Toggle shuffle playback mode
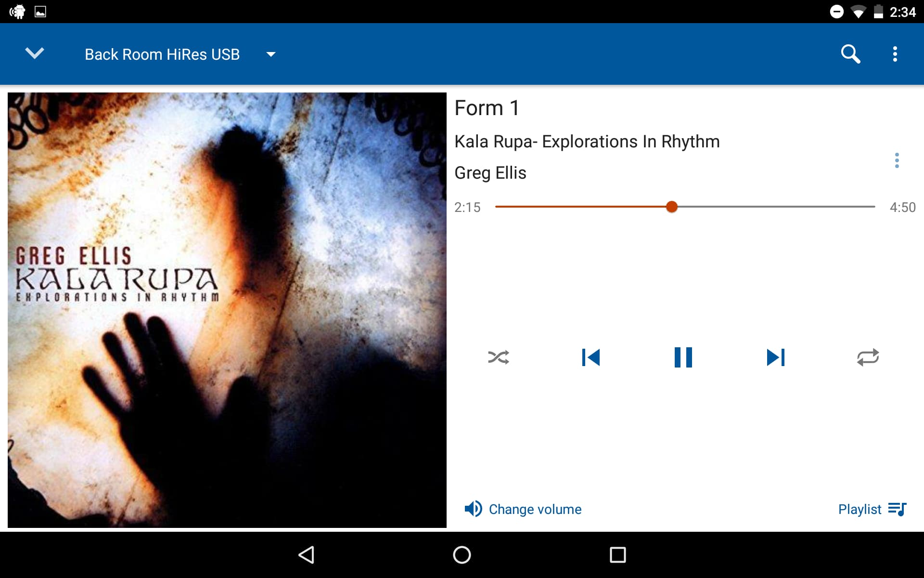 pyautogui.click(x=499, y=357)
